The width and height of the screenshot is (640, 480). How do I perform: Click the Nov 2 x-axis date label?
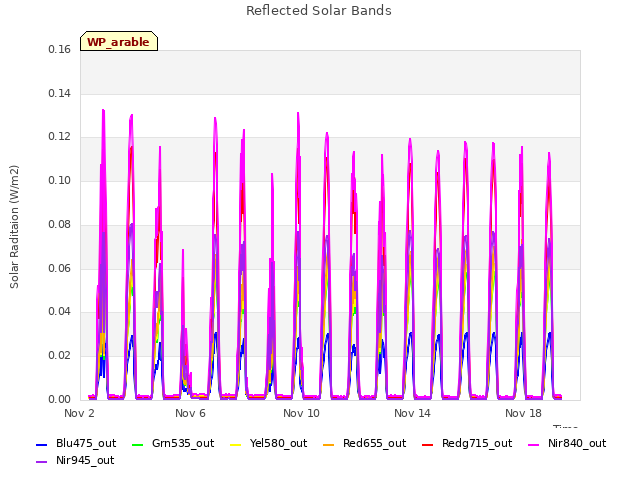[x=79, y=413]
